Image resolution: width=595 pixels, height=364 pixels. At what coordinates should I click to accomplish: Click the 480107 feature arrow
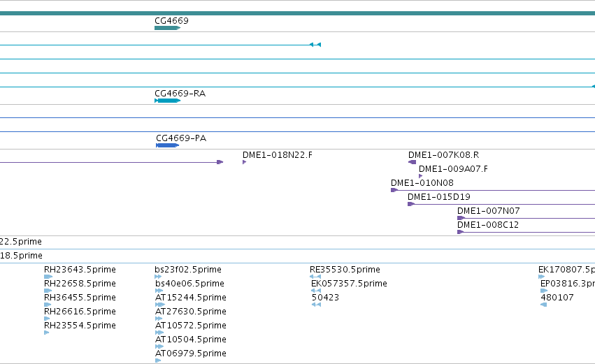coord(543,305)
